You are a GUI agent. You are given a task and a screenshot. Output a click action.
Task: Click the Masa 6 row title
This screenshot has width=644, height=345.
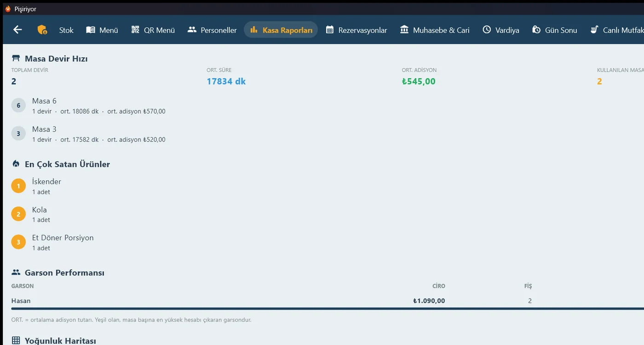(44, 101)
